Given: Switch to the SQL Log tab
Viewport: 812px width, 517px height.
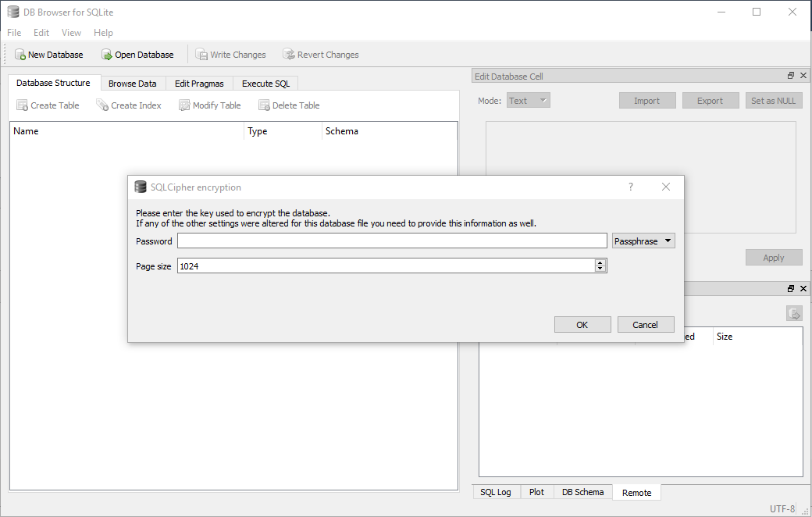Looking at the screenshot, I should [x=496, y=492].
